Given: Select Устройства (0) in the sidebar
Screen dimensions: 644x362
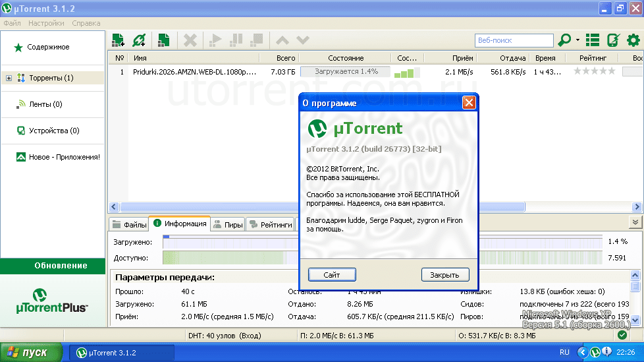Looking at the screenshot, I should point(54,131).
